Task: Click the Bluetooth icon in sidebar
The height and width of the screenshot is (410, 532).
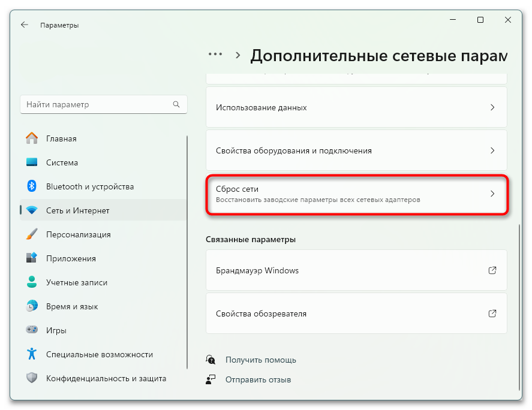Action: pos(32,186)
